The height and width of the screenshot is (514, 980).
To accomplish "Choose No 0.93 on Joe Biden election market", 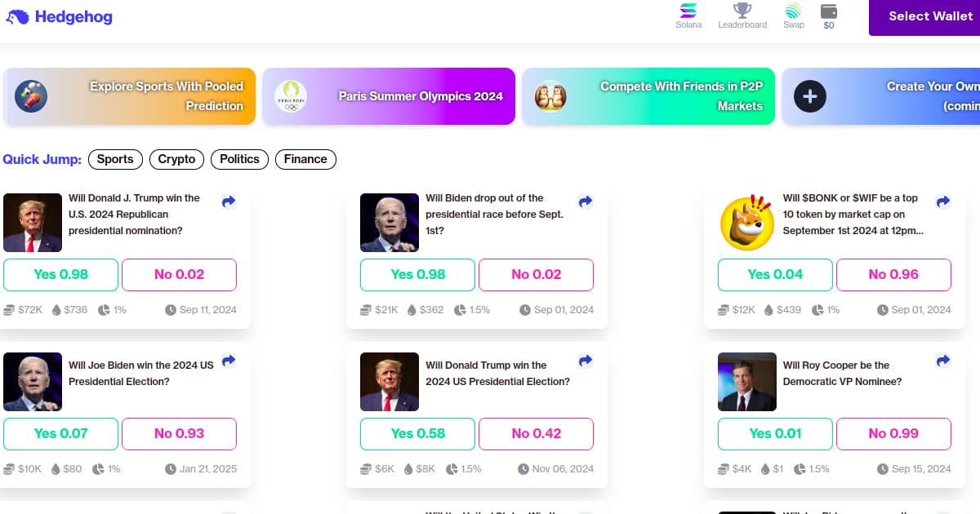I will [179, 434].
